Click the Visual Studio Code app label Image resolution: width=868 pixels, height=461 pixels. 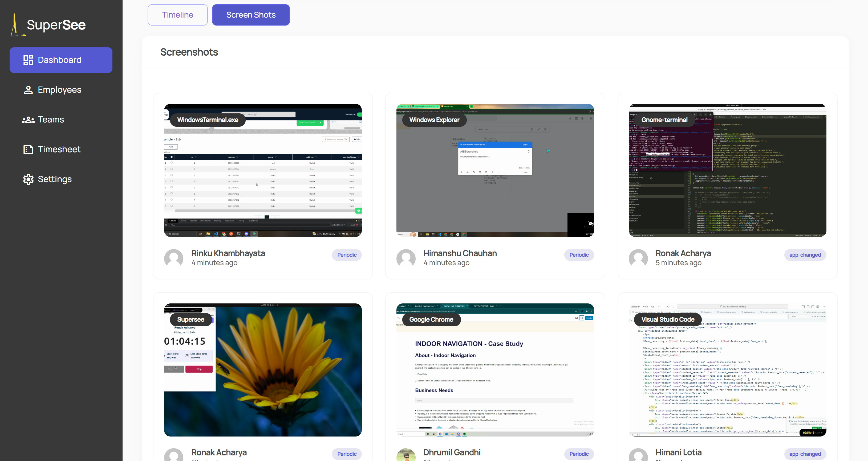point(667,319)
